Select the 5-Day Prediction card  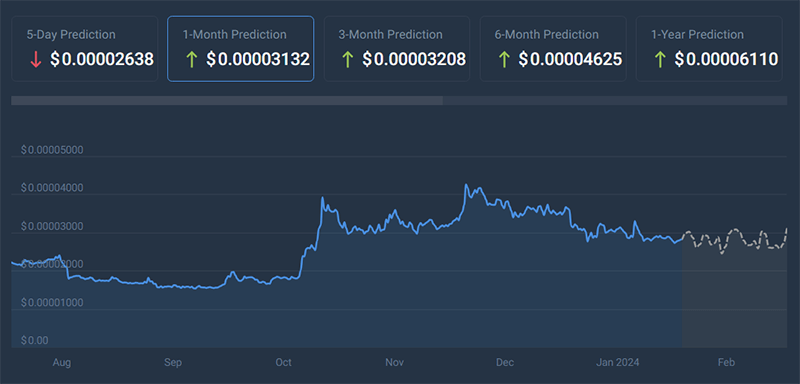(85, 48)
